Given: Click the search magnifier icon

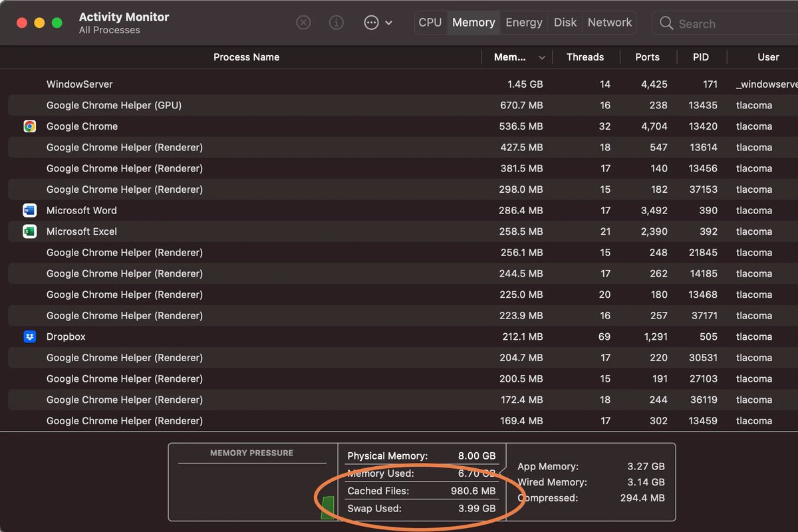Looking at the screenshot, I should point(666,23).
